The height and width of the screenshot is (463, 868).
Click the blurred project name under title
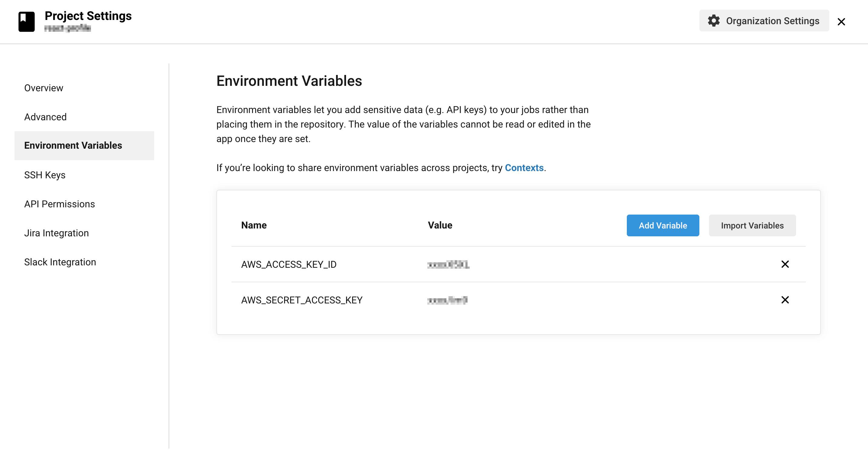coord(67,28)
